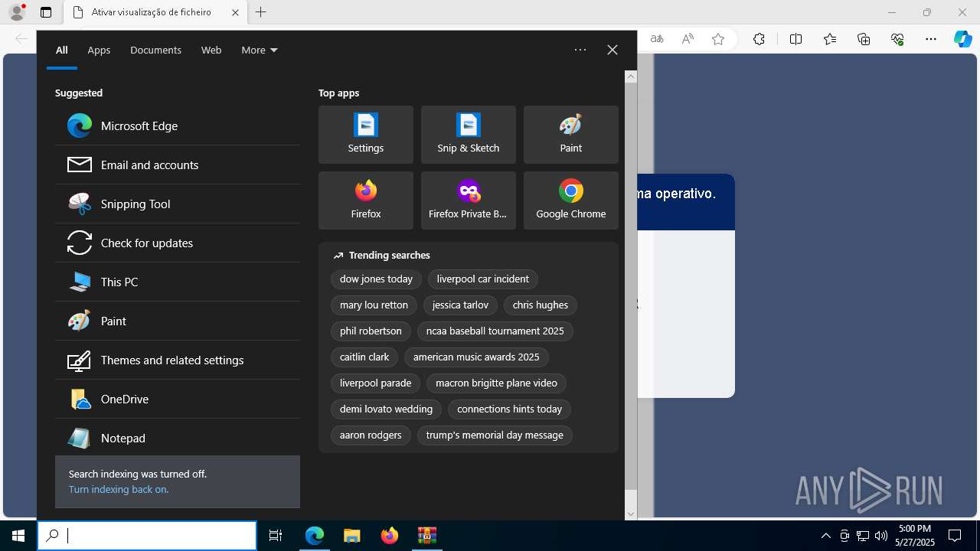Open Edge Extensions icon
This screenshot has height=551, width=980.
click(759, 39)
